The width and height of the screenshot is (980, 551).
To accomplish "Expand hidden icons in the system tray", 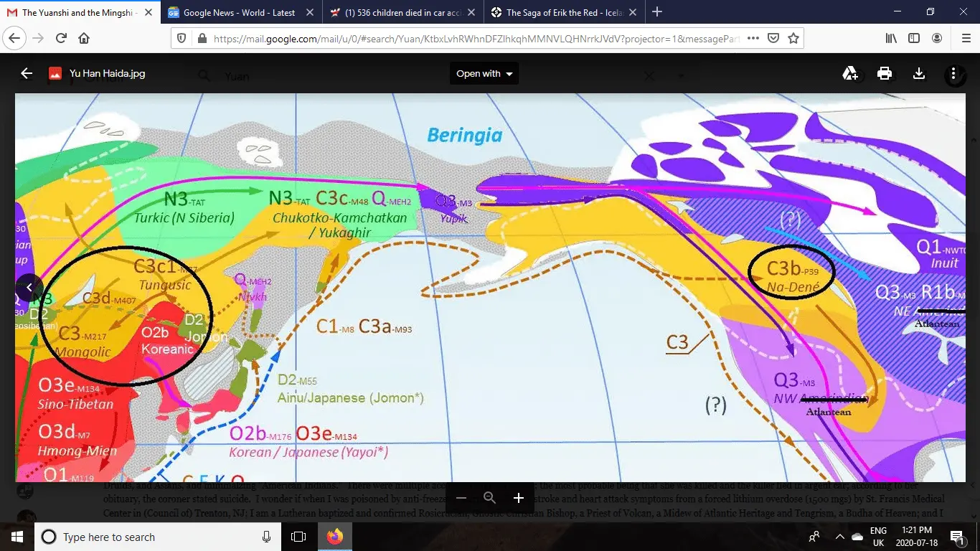I will [x=839, y=537].
